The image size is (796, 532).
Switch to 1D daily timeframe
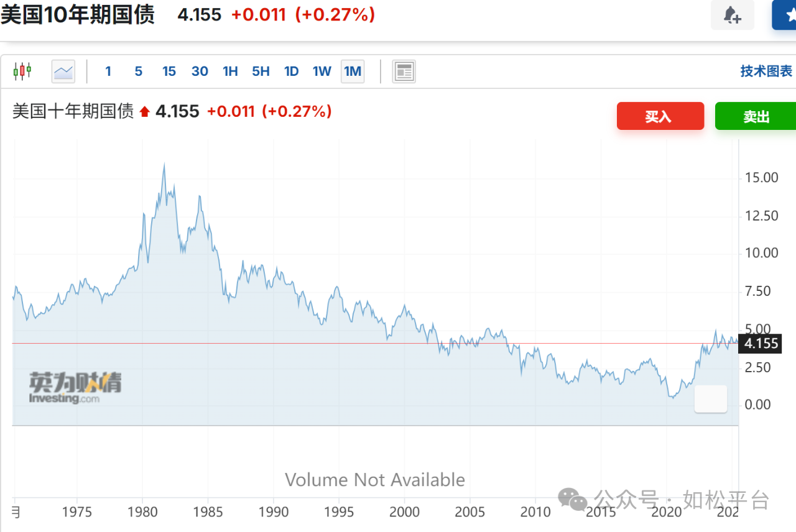point(291,71)
